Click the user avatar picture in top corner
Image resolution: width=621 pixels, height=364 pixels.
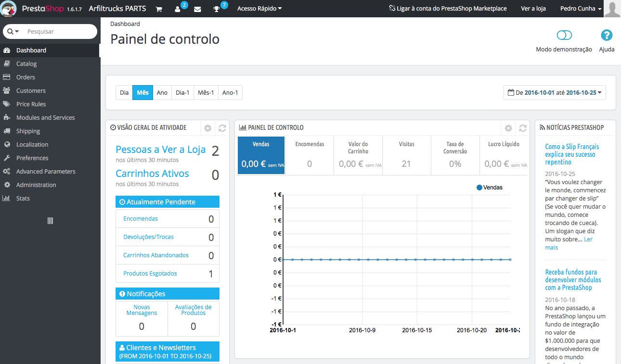612,9
